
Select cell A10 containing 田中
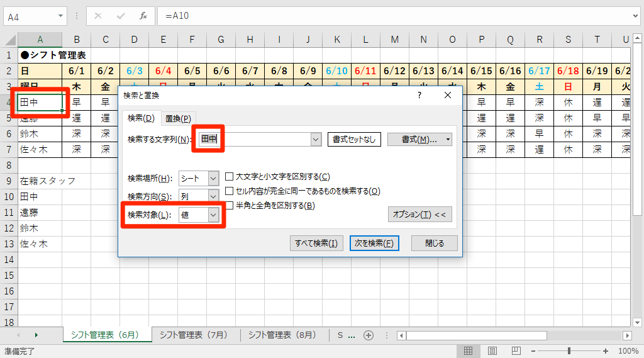[x=40, y=197]
